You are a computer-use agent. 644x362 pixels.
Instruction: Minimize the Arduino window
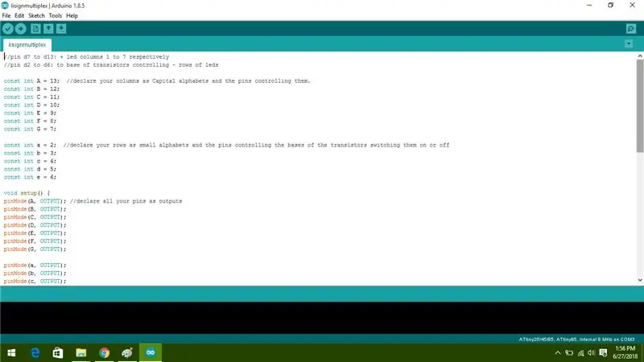click(x=589, y=6)
